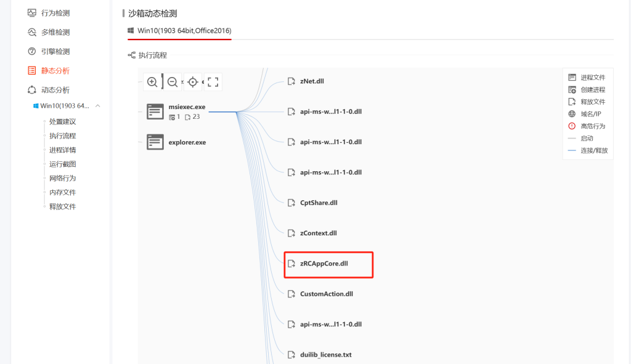Open the CptShare.dll file node
Viewport: 631px width, 364px height.
318,203
